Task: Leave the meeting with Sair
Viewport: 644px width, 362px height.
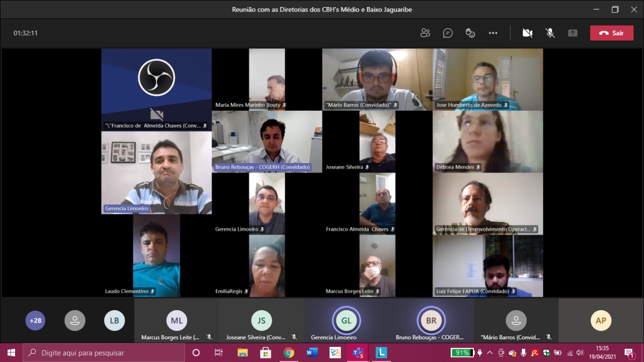Action: pyautogui.click(x=612, y=33)
